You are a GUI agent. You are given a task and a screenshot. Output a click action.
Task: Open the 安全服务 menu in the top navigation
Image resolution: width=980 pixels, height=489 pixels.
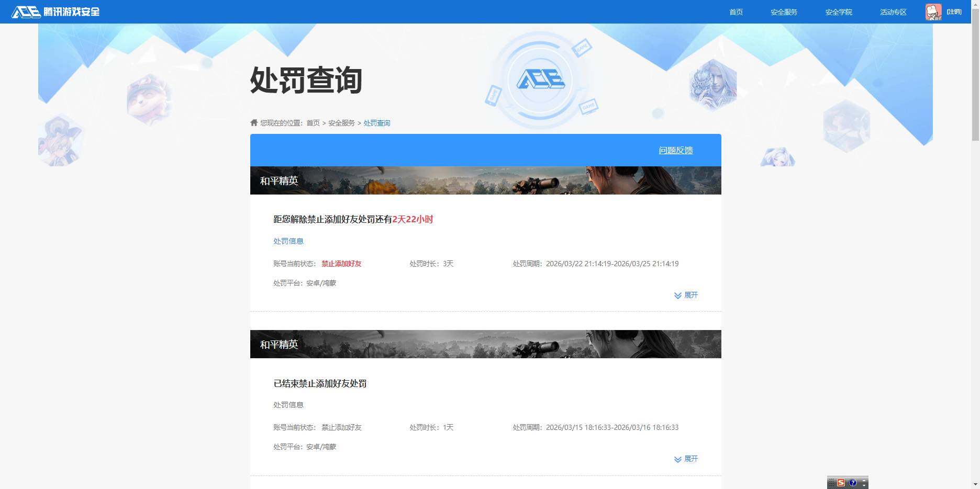tap(783, 12)
